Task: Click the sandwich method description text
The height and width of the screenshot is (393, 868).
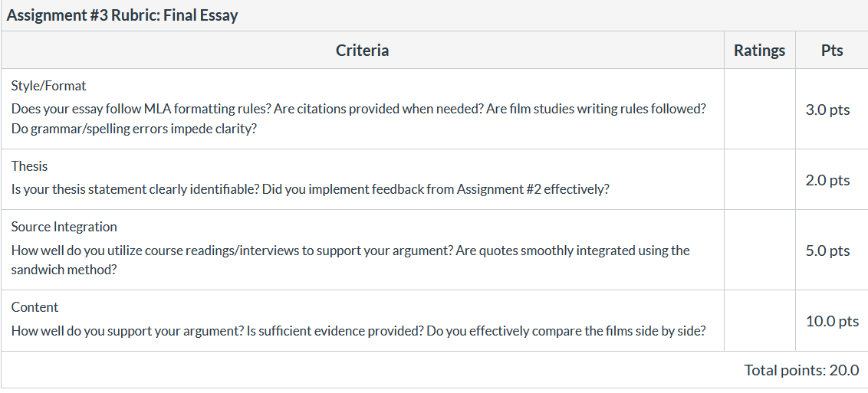Action: [x=350, y=260]
